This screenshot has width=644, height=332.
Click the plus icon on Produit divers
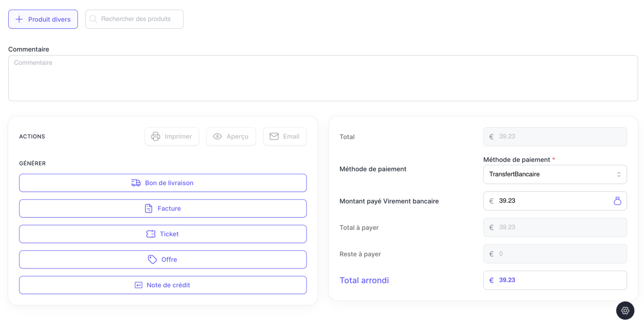tap(19, 18)
